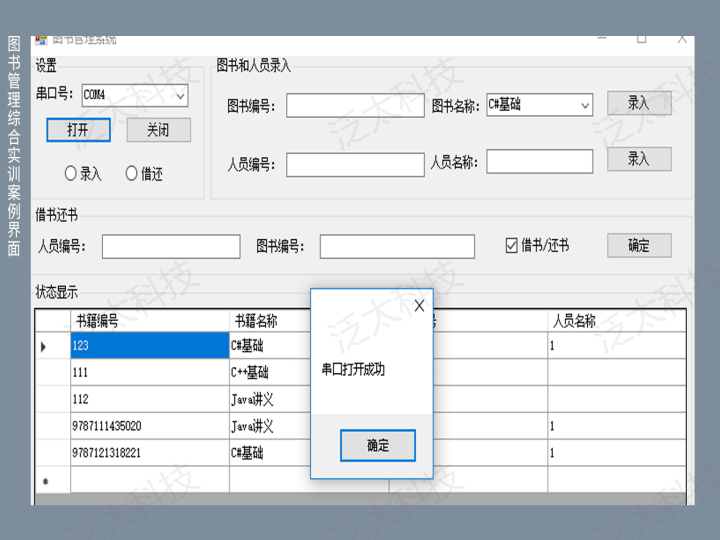Image resolution: width=720 pixels, height=540 pixels.
Task: Click the current-row arrow indicator in the grid
Action: pos(43,346)
